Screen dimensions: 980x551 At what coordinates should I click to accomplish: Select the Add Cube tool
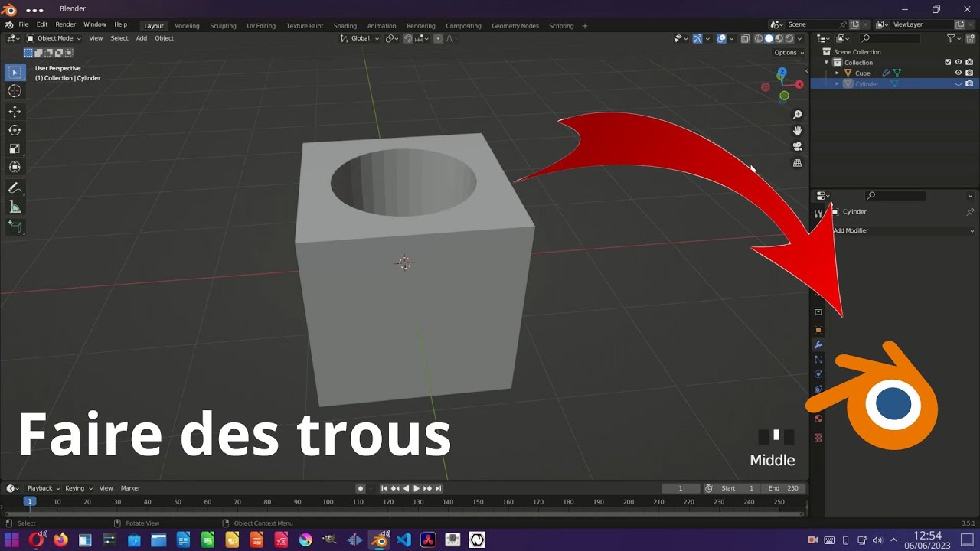15,227
